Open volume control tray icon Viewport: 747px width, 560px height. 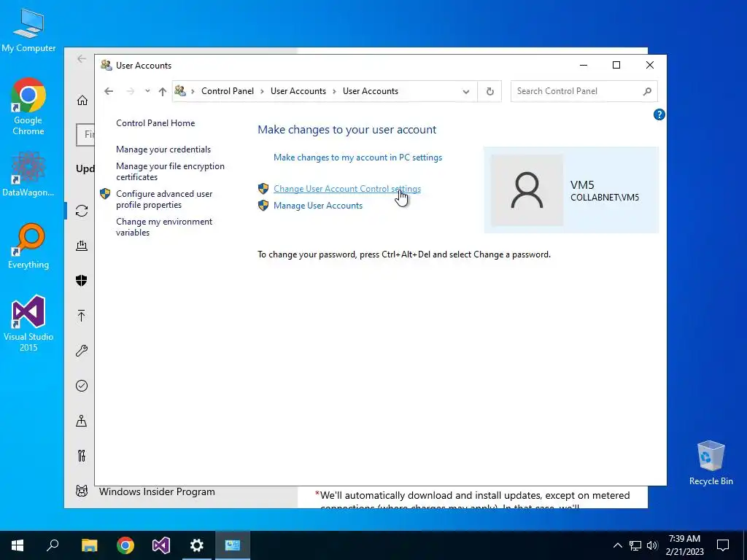[652, 545]
